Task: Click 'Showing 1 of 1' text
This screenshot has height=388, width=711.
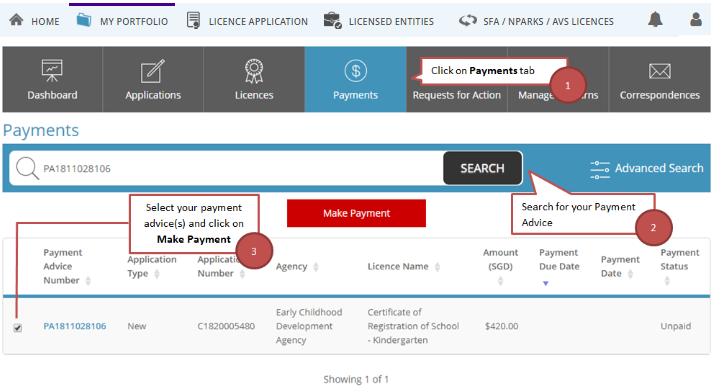Action: click(x=356, y=379)
